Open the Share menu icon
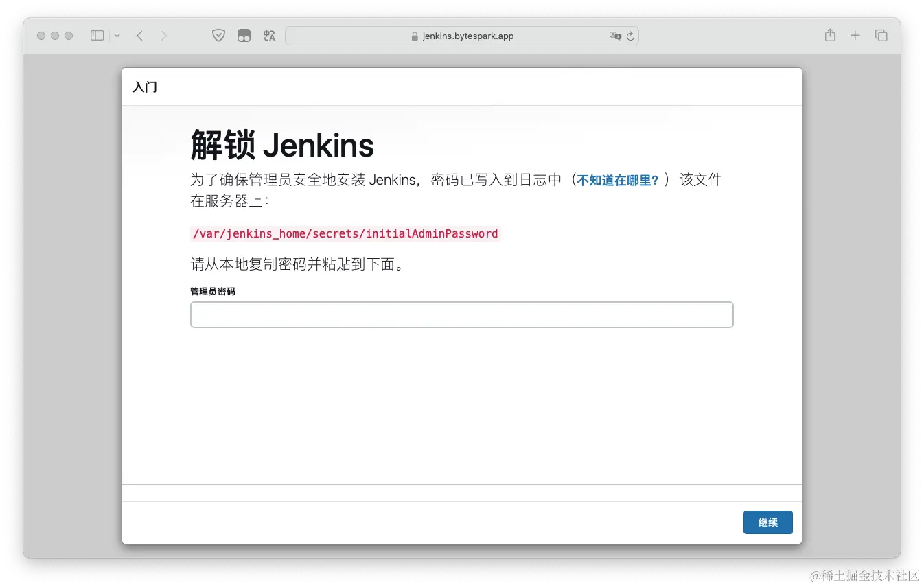 pos(830,35)
